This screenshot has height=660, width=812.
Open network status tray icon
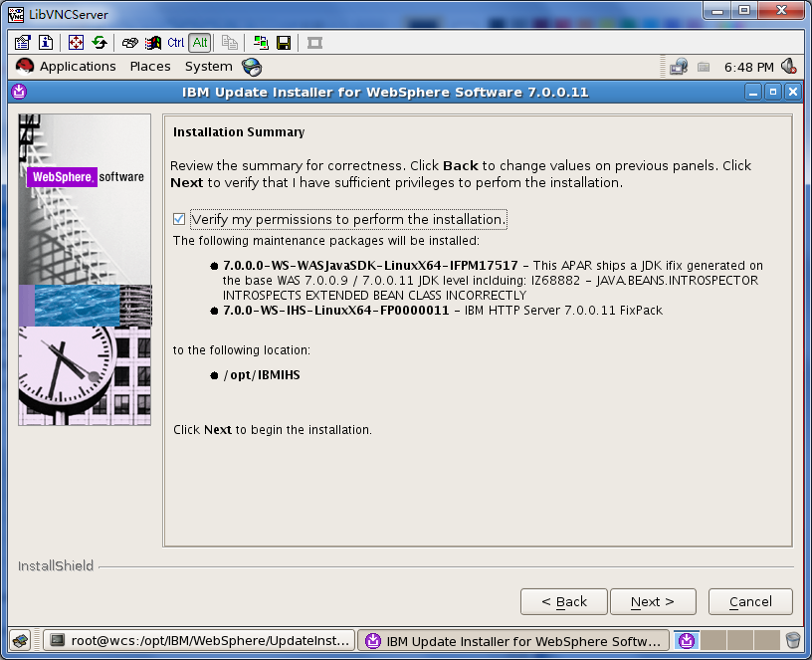(679, 67)
